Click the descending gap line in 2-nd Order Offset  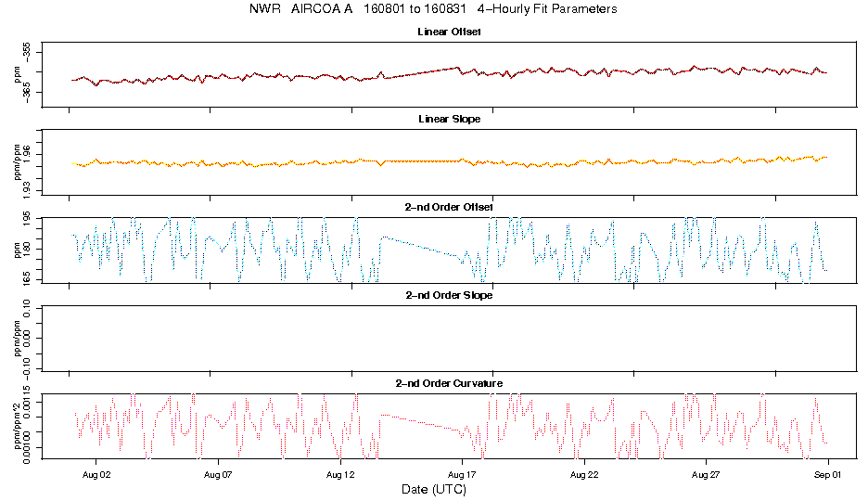coord(421,247)
